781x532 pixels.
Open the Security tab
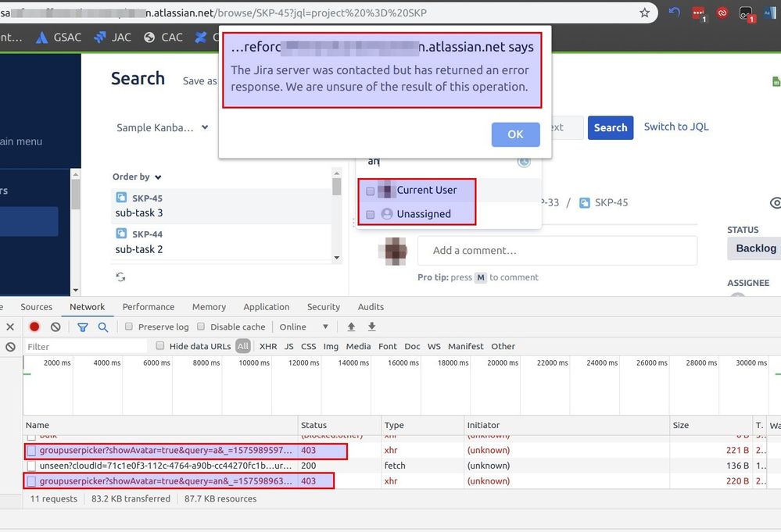(x=324, y=307)
